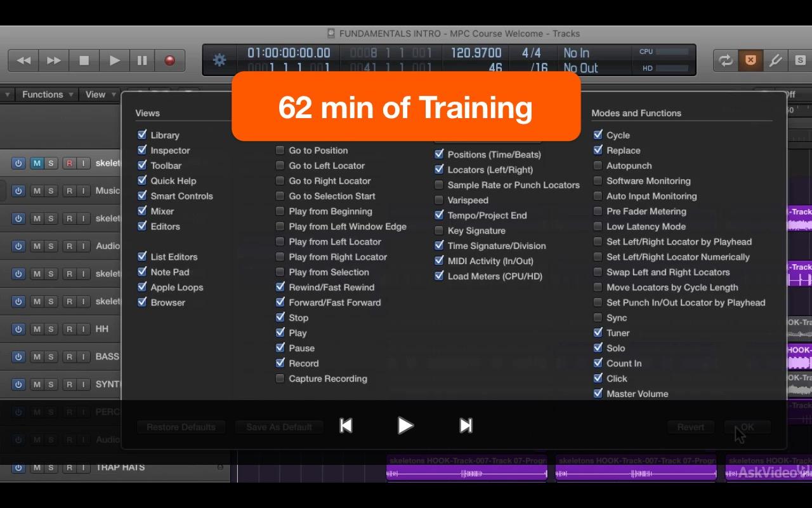The height and width of the screenshot is (508, 812).
Task: Enable the Sync checkbox
Action: click(598, 317)
